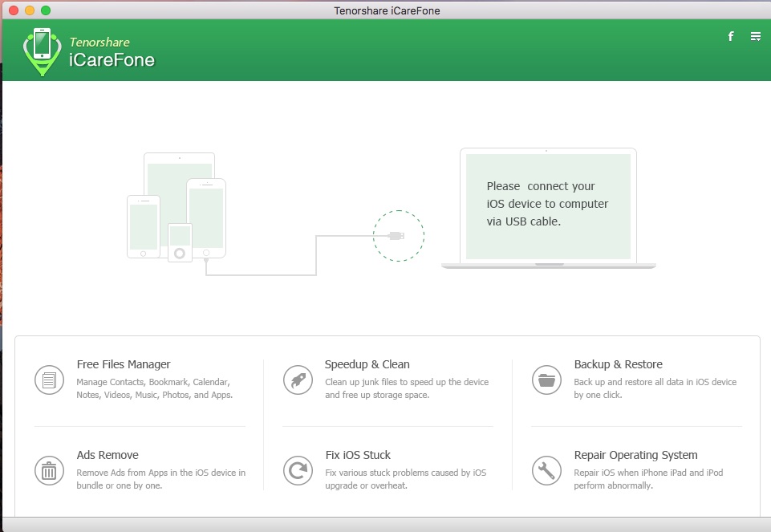The height and width of the screenshot is (532, 771).
Task: Open Speedup & Clean title
Action: click(367, 364)
